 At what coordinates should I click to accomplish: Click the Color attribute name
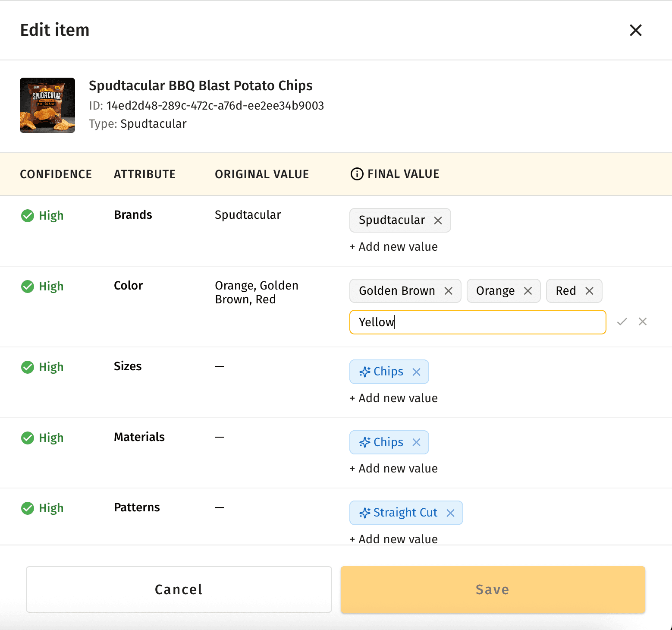128,286
